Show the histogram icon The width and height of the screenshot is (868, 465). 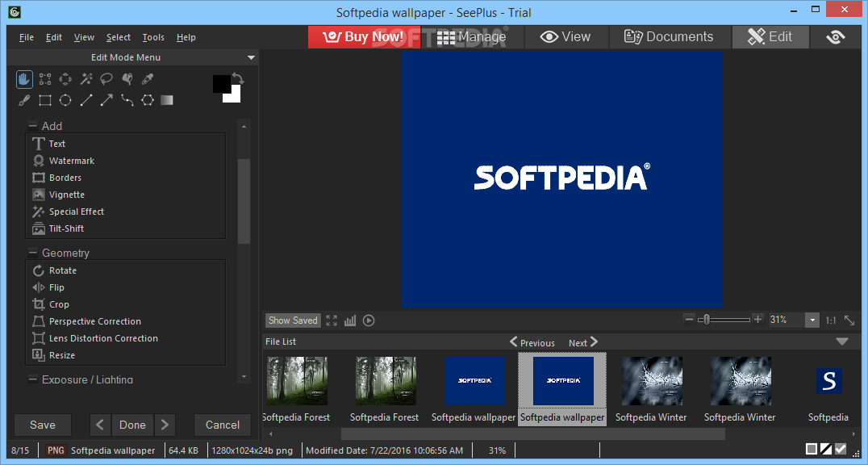click(x=350, y=320)
